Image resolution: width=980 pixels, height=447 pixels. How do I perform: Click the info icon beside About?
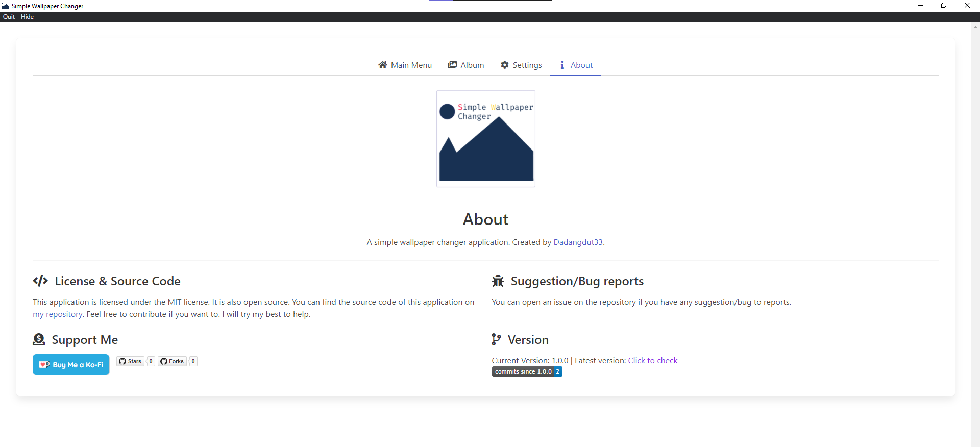tap(562, 65)
